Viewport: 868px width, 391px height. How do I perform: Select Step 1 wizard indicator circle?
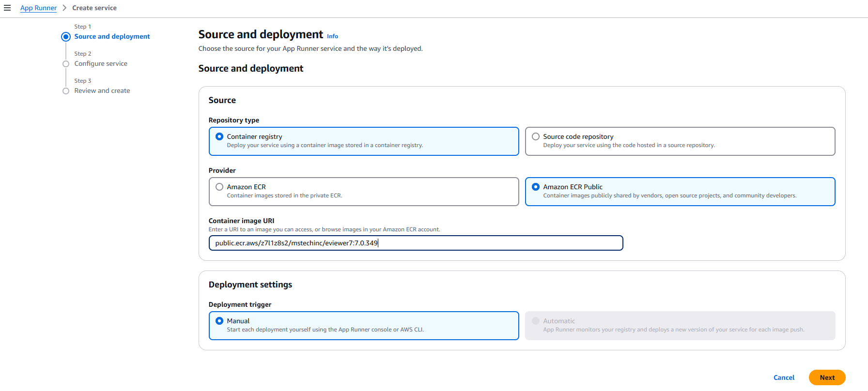(66, 37)
